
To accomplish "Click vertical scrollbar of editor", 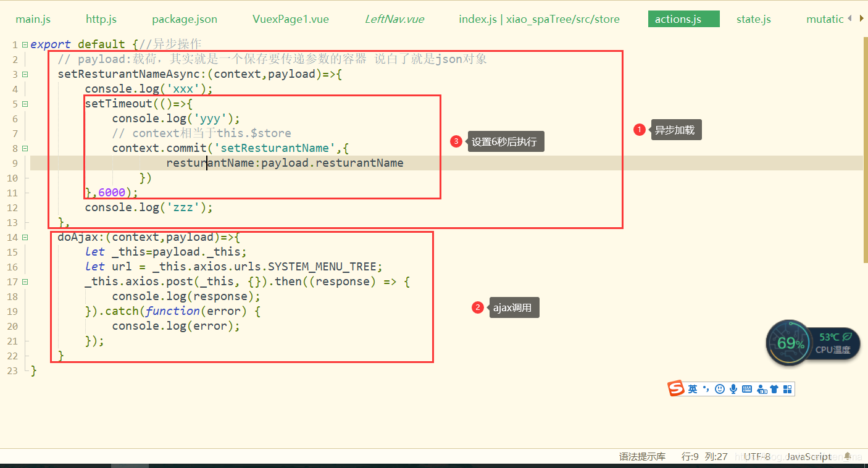I will coord(866,150).
